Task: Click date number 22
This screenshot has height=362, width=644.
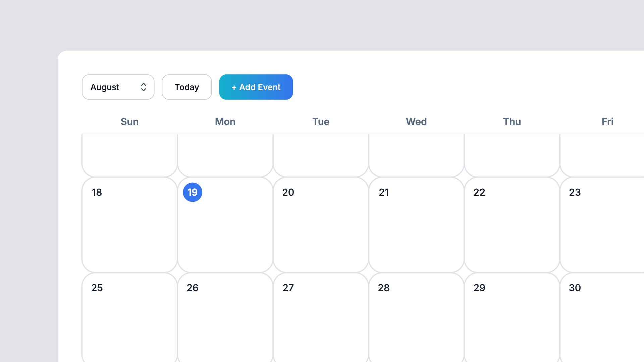Action: pyautogui.click(x=479, y=192)
